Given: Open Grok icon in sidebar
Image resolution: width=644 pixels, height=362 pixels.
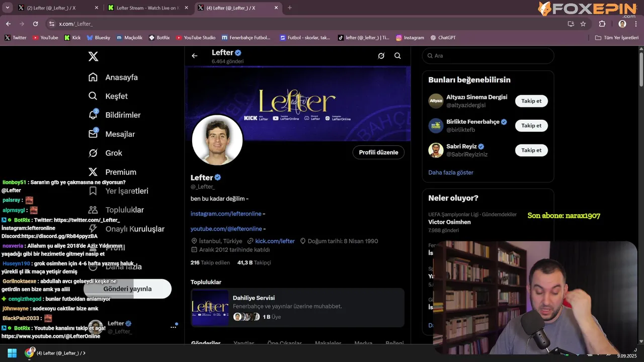Looking at the screenshot, I should point(93,153).
